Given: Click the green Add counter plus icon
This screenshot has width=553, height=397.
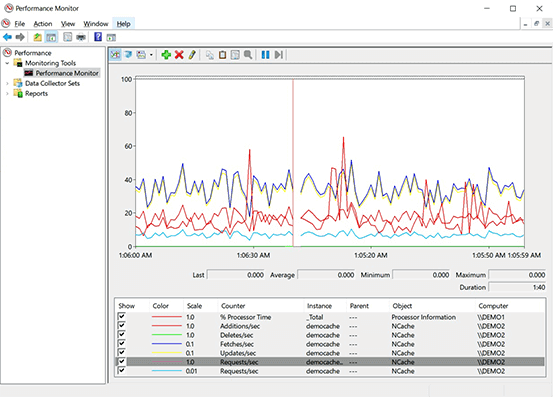Looking at the screenshot, I should pyautogui.click(x=166, y=55).
